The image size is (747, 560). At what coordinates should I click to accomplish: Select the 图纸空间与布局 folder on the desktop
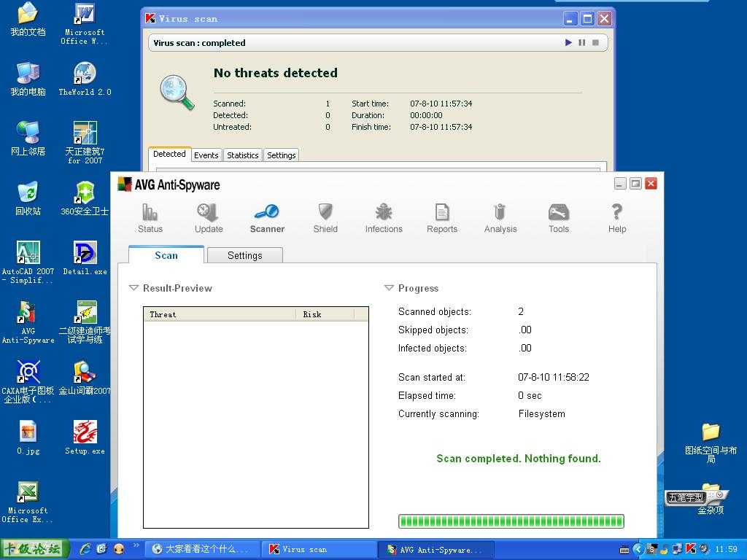coord(711,443)
